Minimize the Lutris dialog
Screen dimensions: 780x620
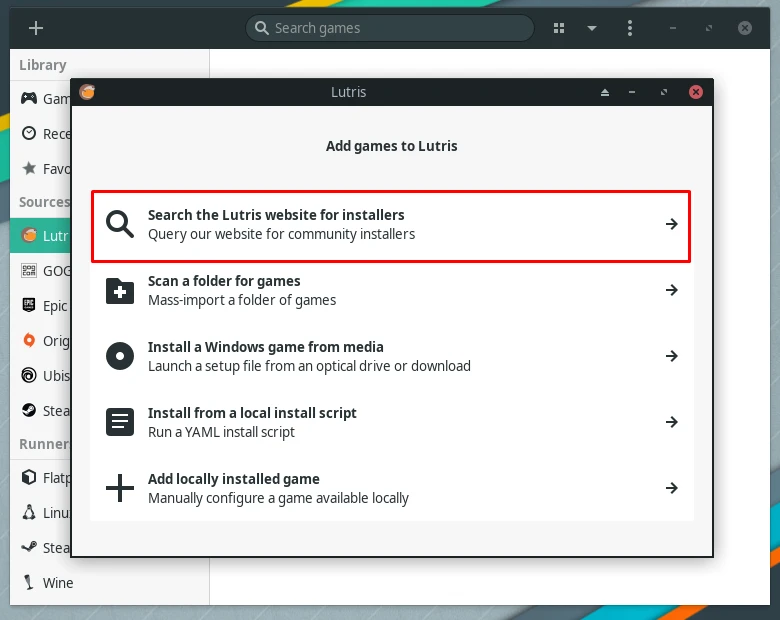click(632, 92)
